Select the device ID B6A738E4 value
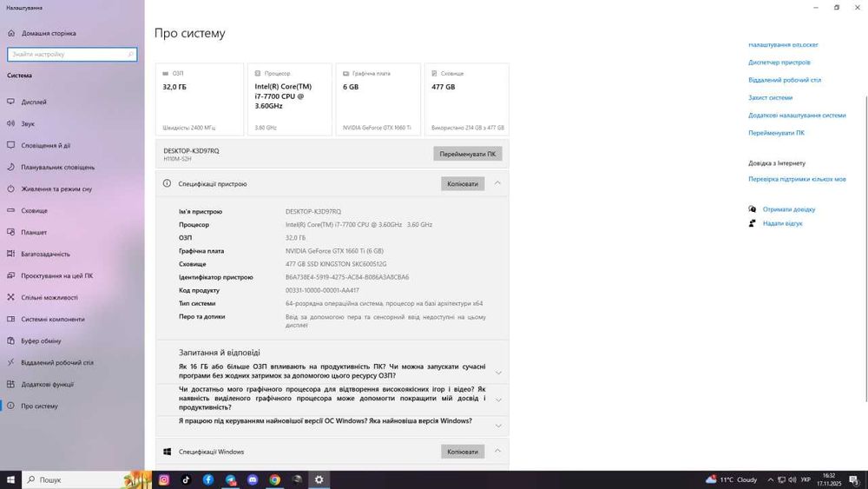 click(347, 277)
